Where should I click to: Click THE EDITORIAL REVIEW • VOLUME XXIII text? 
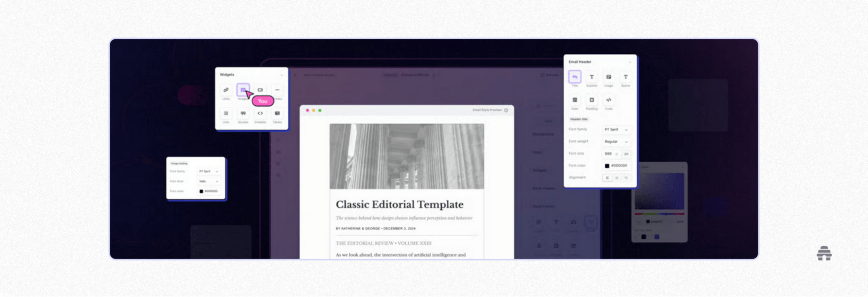tap(383, 243)
